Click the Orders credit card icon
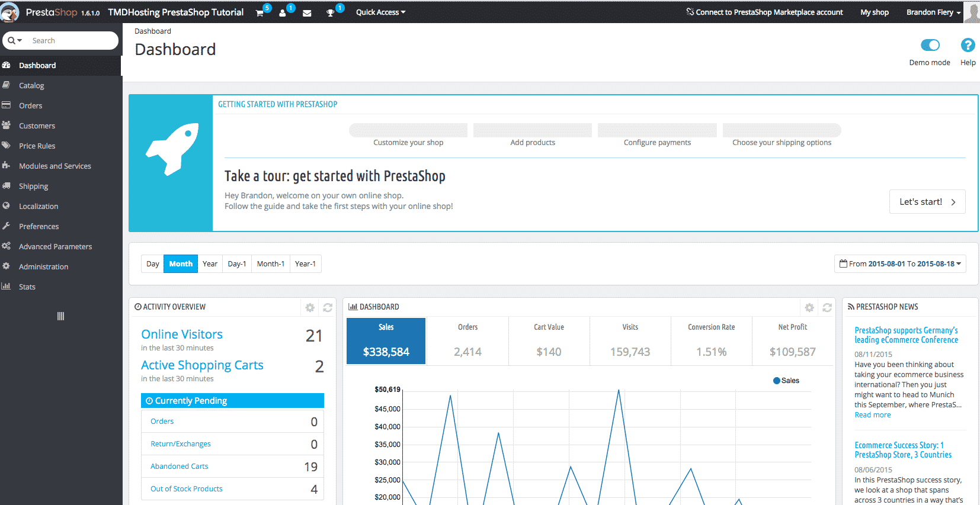Image resolution: width=980 pixels, height=505 pixels. [6, 105]
